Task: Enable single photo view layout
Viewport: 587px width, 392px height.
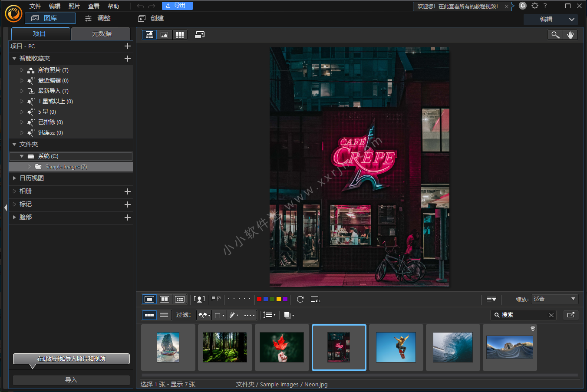Action: [x=149, y=299]
